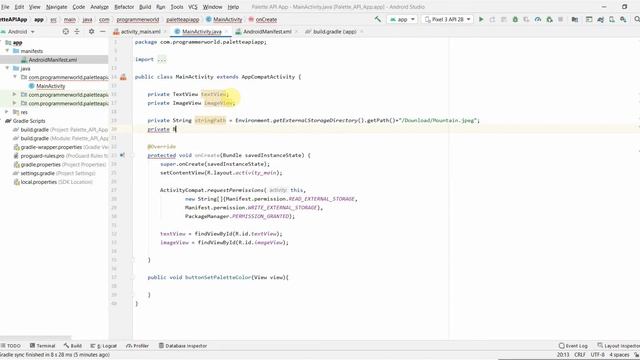Launch the Profile gauge icon in toolbar

tap(538, 19)
